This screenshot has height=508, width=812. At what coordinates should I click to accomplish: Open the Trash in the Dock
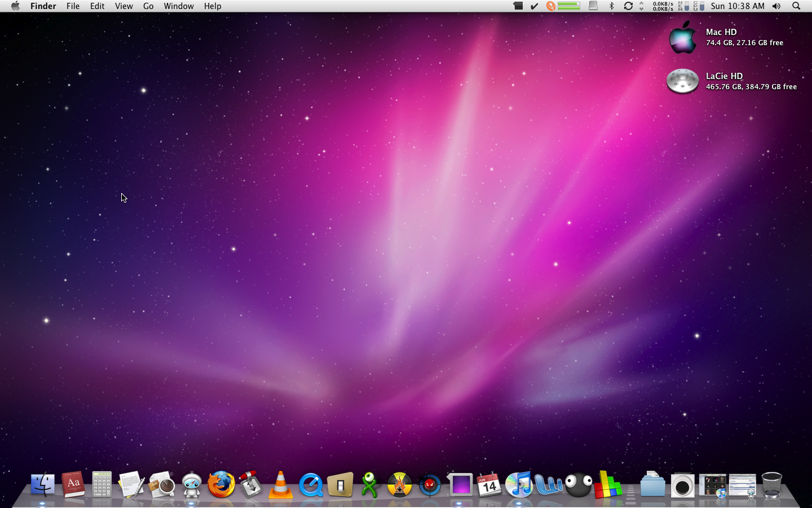[x=771, y=485]
